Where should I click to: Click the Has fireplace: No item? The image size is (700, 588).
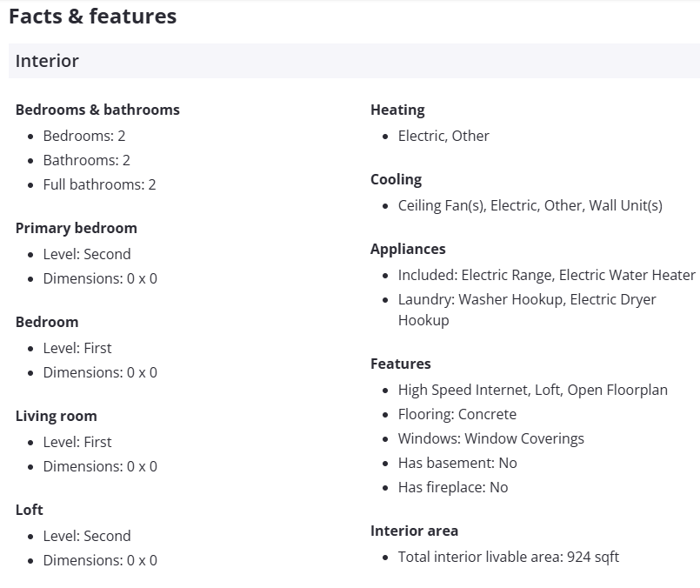tap(452, 487)
